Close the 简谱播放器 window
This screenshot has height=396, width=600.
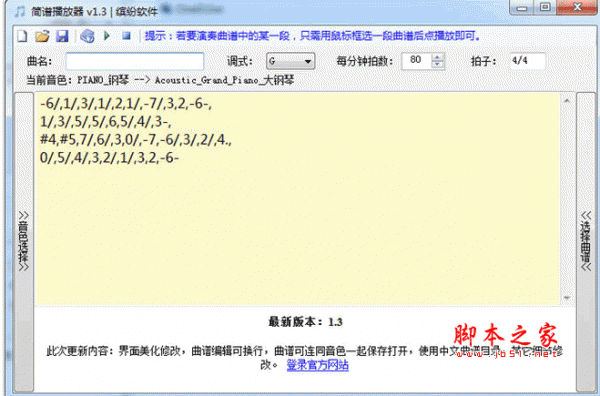coord(577,8)
